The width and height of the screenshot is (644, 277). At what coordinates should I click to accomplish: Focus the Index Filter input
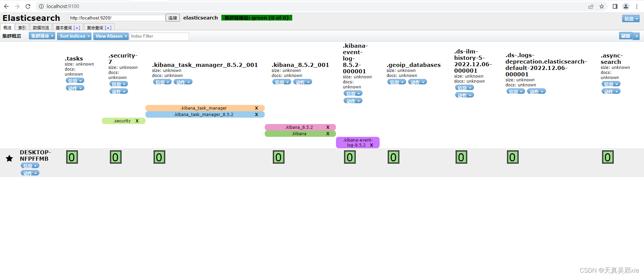(x=159, y=36)
